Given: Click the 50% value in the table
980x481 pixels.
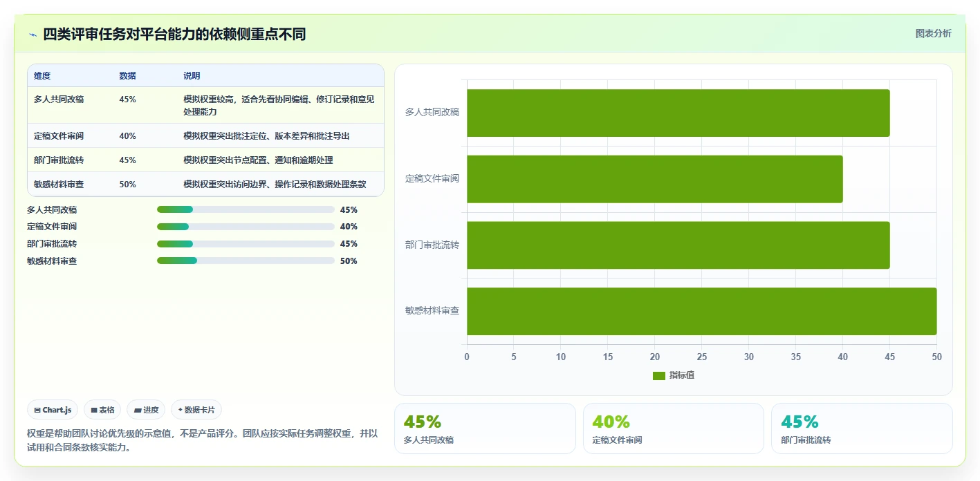Looking at the screenshot, I should coord(127,185).
